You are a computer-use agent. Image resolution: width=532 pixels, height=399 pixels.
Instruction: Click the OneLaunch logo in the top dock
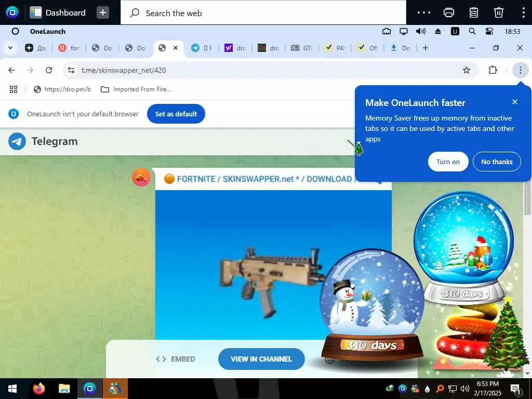click(x=12, y=12)
